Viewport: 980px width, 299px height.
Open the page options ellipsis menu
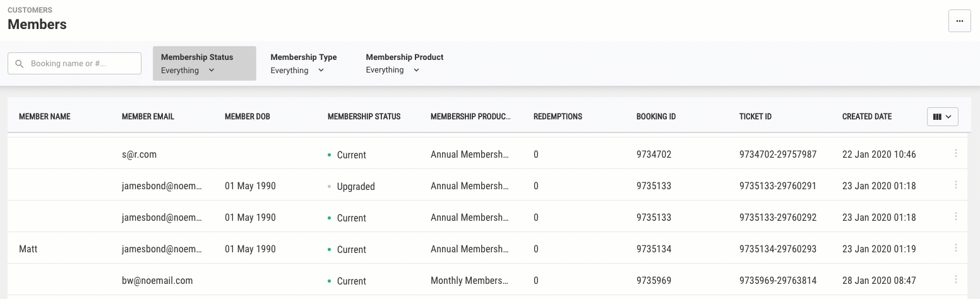(x=959, y=21)
